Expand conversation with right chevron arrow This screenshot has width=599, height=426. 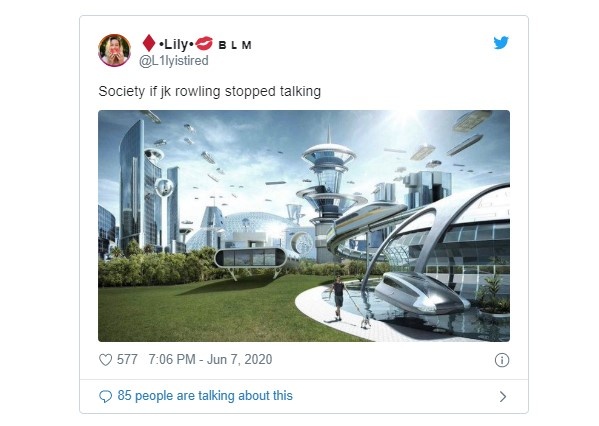coord(503,397)
